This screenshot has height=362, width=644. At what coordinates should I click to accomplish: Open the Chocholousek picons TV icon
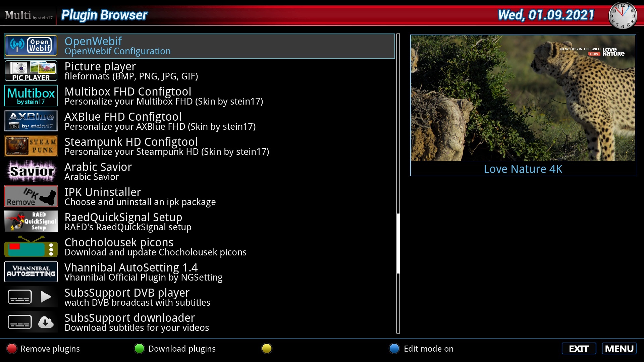(31, 247)
